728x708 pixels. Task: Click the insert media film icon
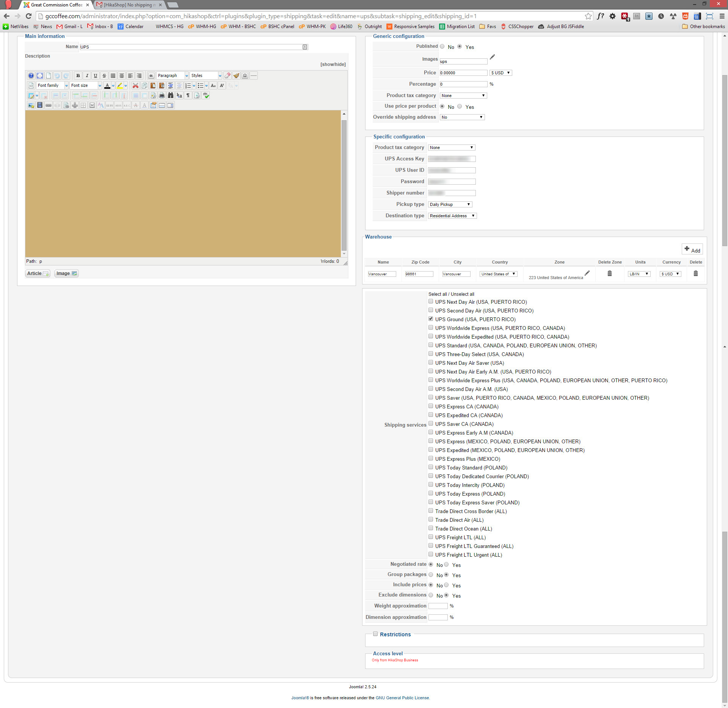(40, 105)
